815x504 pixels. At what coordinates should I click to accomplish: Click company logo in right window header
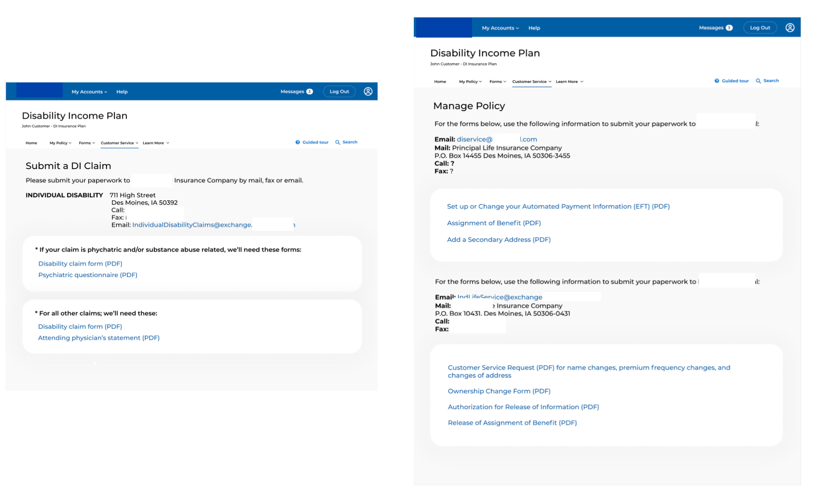[444, 27]
